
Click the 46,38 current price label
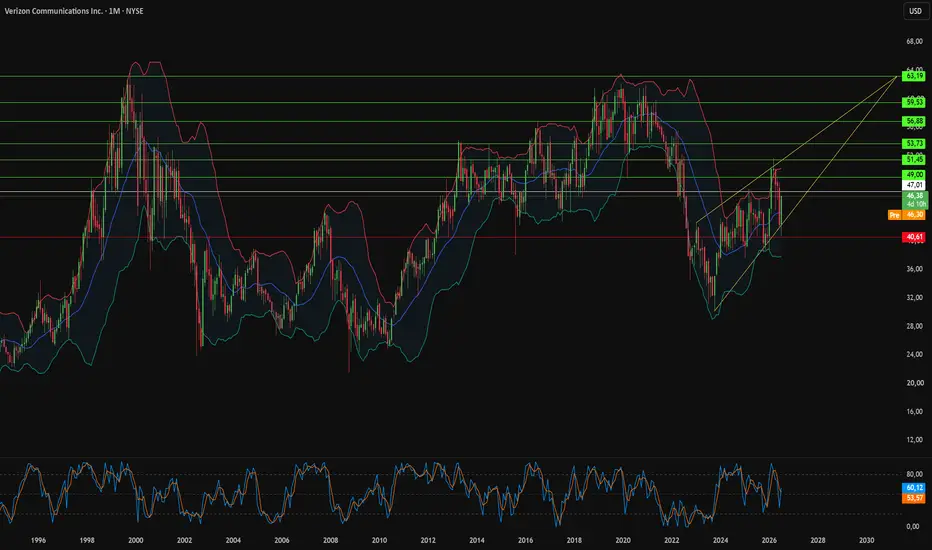tap(915, 196)
